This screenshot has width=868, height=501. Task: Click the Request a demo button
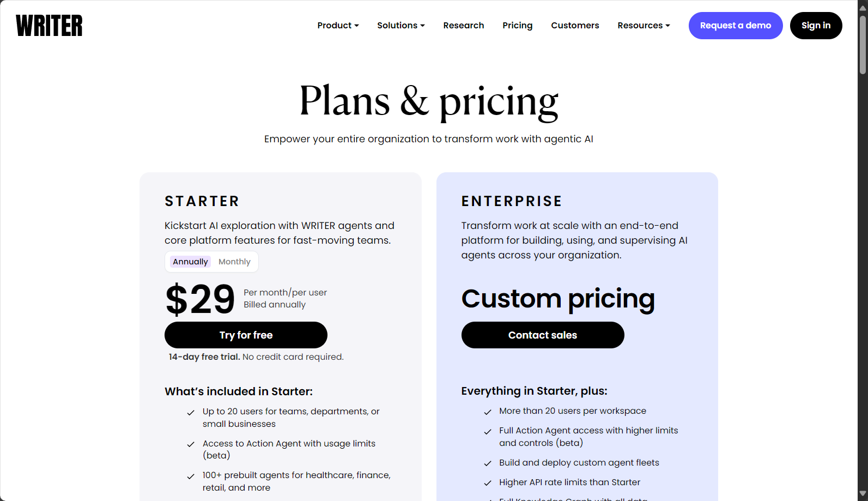click(736, 26)
